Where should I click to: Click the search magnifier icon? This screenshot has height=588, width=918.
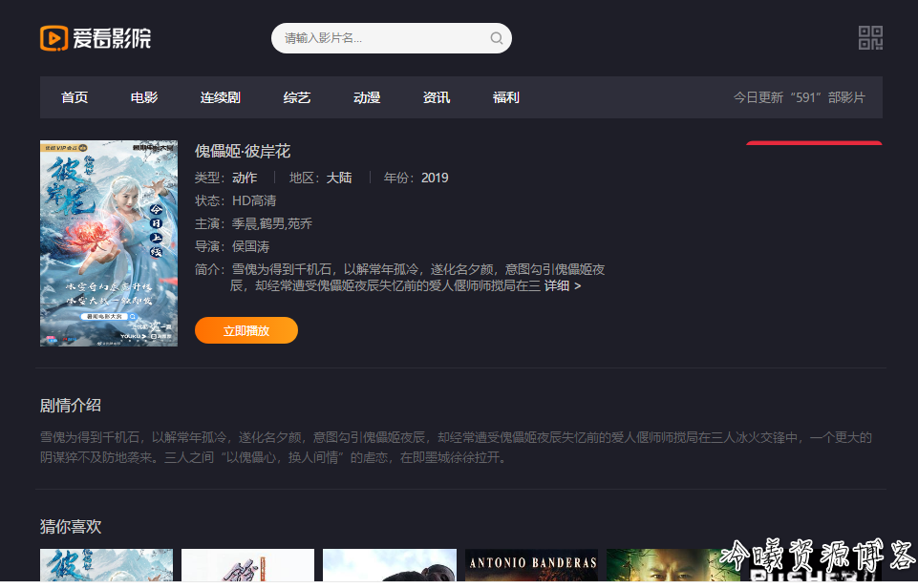(497, 38)
